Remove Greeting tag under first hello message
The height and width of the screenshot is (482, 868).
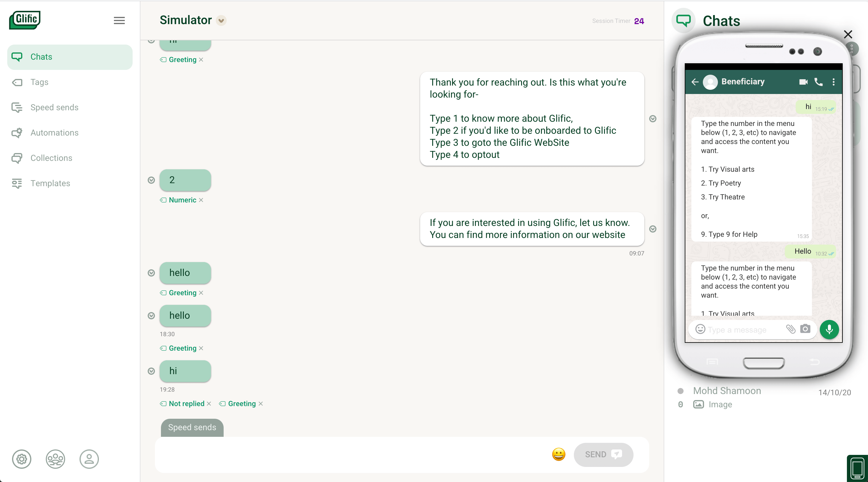coord(201,293)
